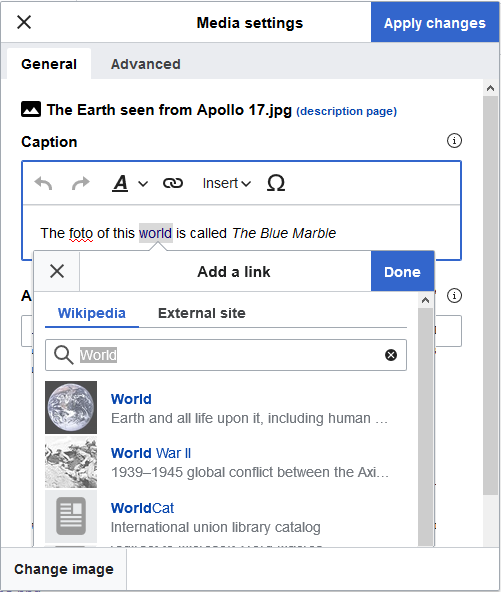Open the description page link

(x=347, y=111)
